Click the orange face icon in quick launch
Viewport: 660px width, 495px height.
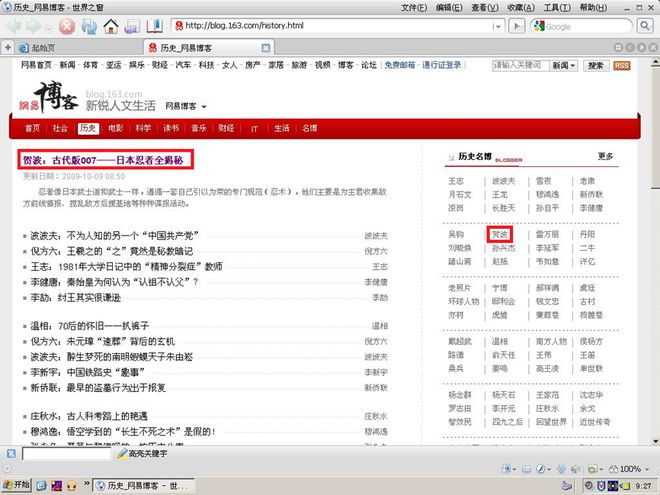point(72,486)
